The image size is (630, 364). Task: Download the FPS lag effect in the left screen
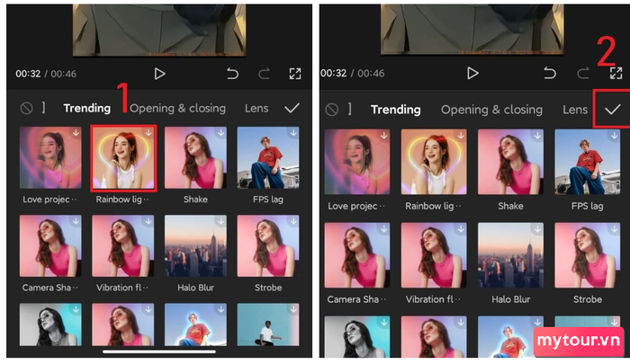tap(293, 132)
